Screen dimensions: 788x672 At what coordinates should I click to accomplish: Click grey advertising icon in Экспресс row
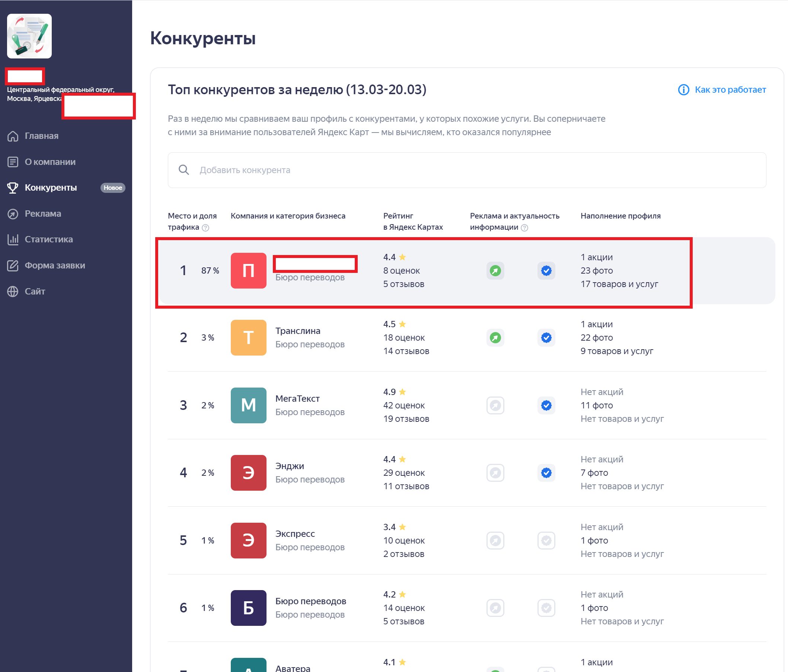(495, 541)
